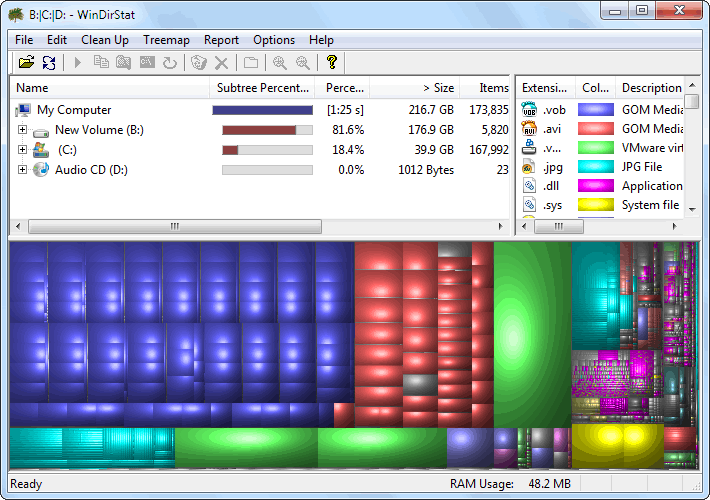Open the Clean Up menu
Image resolution: width=710 pixels, height=500 pixels.
coord(105,40)
